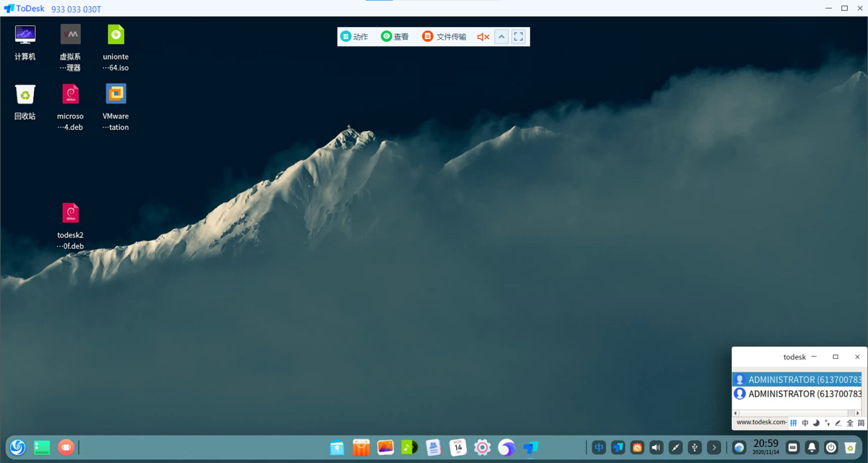Start the red screen recorder in dock
Screen dimensions: 868x463
[x=66, y=448]
